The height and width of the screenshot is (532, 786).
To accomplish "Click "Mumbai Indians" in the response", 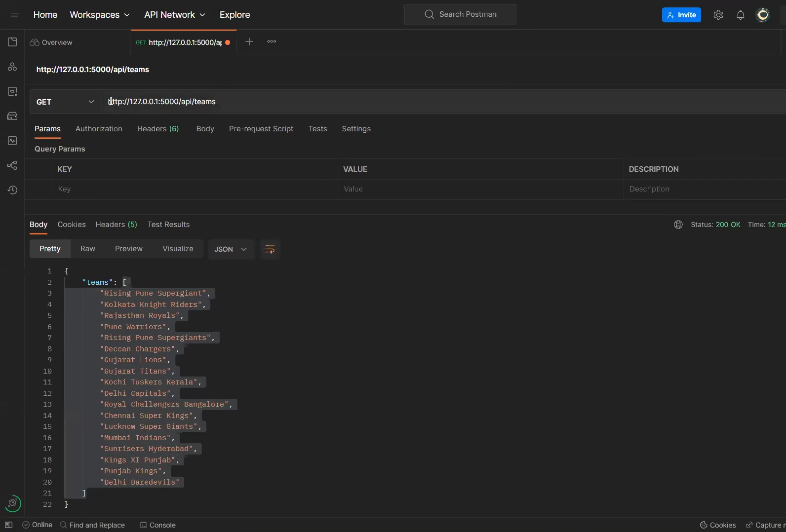I will point(135,438).
